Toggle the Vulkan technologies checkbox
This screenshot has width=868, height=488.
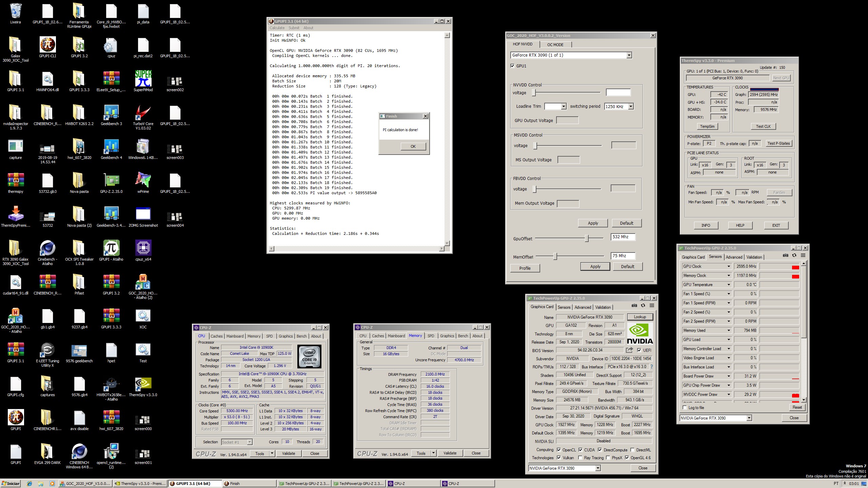coord(559,458)
